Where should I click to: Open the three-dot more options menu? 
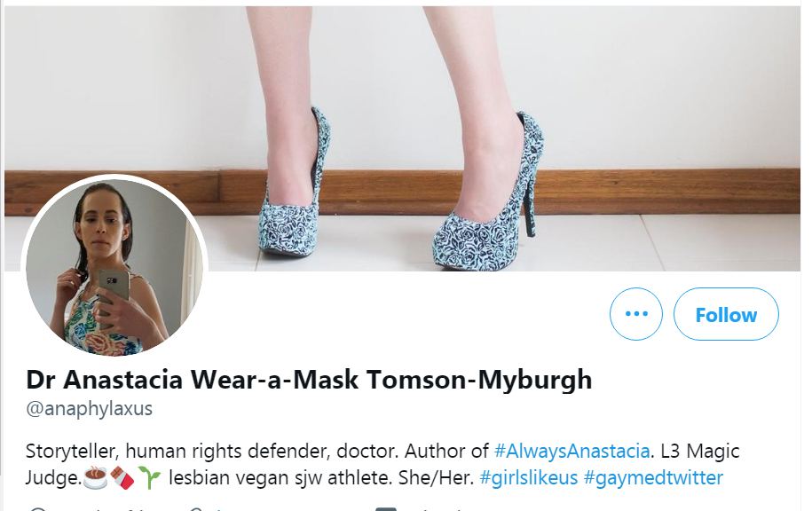point(636,314)
